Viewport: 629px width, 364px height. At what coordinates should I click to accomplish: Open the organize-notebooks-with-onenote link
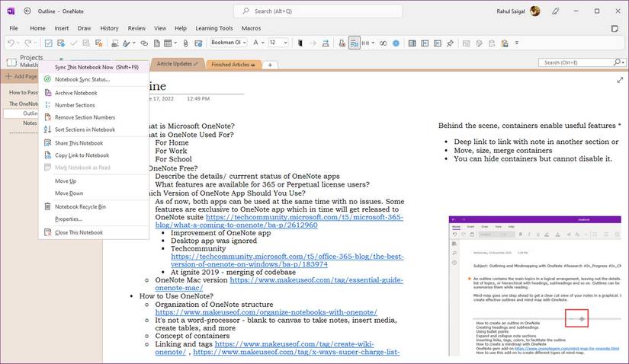pyautogui.click(x=266, y=312)
